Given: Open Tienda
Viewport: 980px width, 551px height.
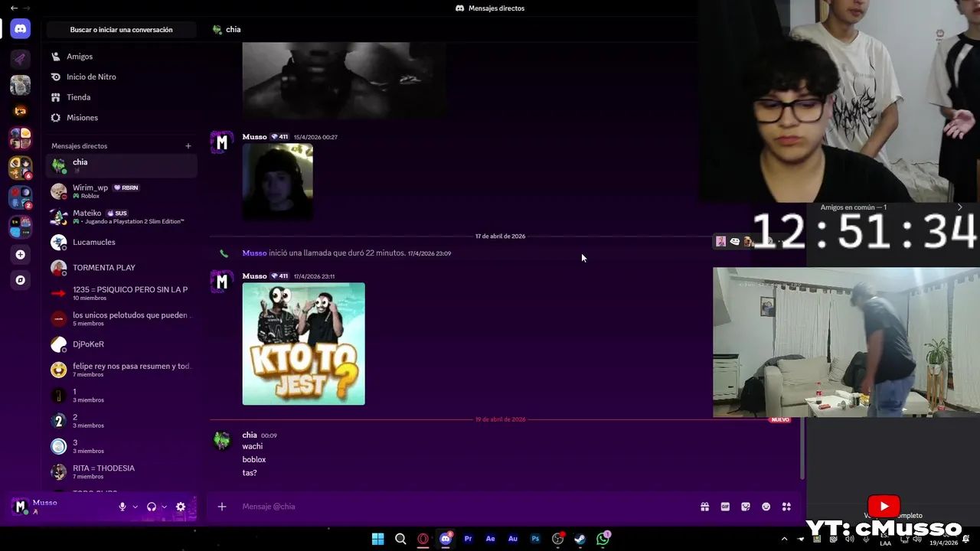Looking at the screenshot, I should click(x=121, y=97).
